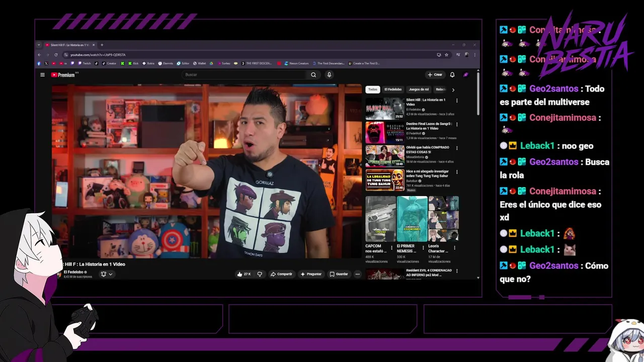Open Creator bookmark
This screenshot has width=644, height=362.
pyautogui.click(x=109, y=63)
